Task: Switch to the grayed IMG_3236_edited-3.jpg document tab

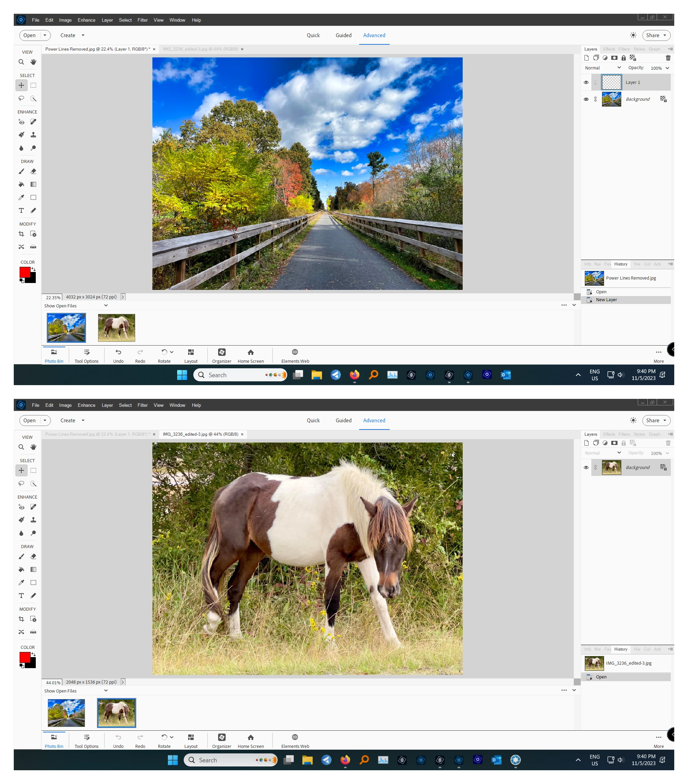Action: (200, 49)
